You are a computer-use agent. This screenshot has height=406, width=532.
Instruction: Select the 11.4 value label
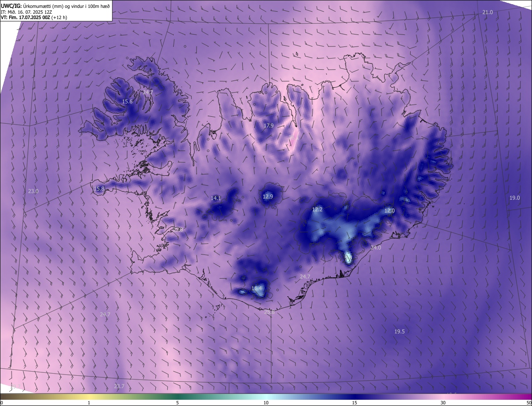(257, 289)
